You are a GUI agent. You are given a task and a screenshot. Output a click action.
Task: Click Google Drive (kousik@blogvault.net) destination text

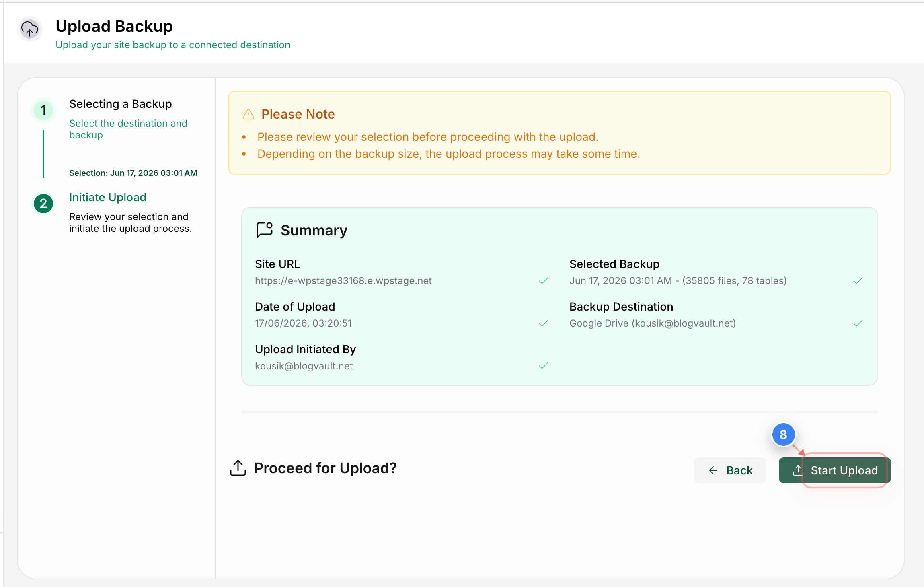pyautogui.click(x=653, y=323)
